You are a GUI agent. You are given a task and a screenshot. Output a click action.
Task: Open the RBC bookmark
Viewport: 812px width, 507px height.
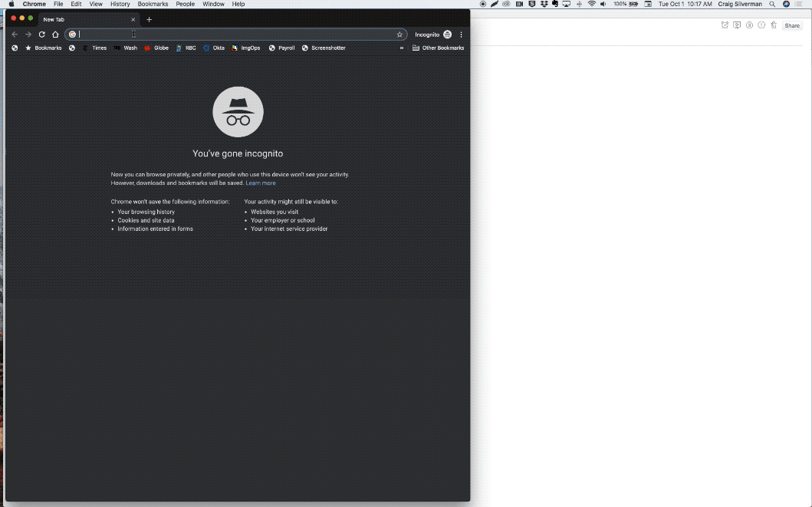click(x=186, y=48)
